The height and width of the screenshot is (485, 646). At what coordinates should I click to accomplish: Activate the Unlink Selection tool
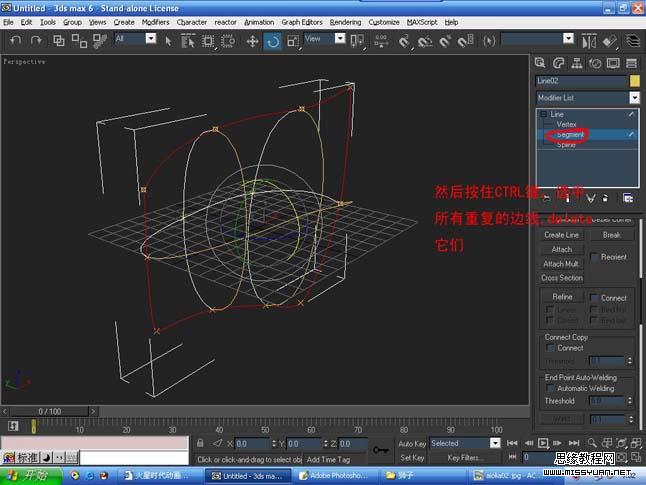[x=79, y=40]
